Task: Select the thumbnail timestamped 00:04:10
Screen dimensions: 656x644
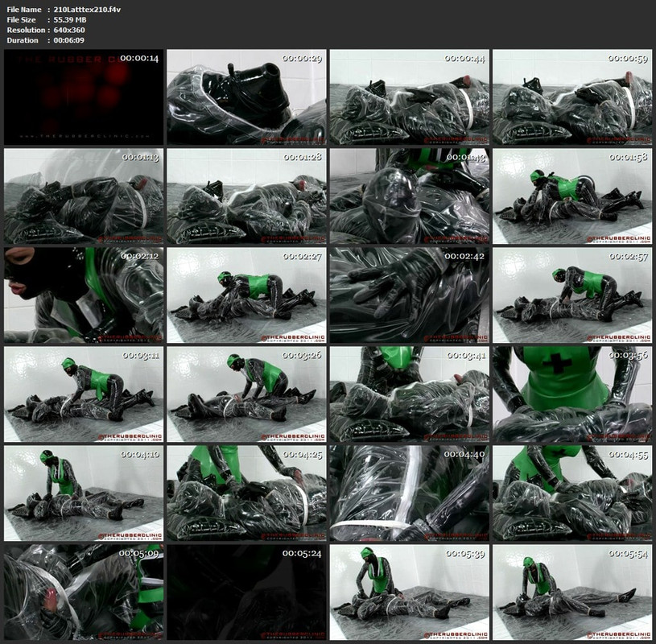Action: pyautogui.click(x=84, y=493)
